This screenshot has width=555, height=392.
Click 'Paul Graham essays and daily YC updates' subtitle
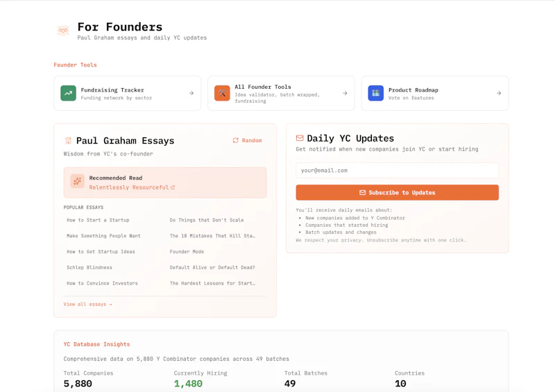point(142,37)
